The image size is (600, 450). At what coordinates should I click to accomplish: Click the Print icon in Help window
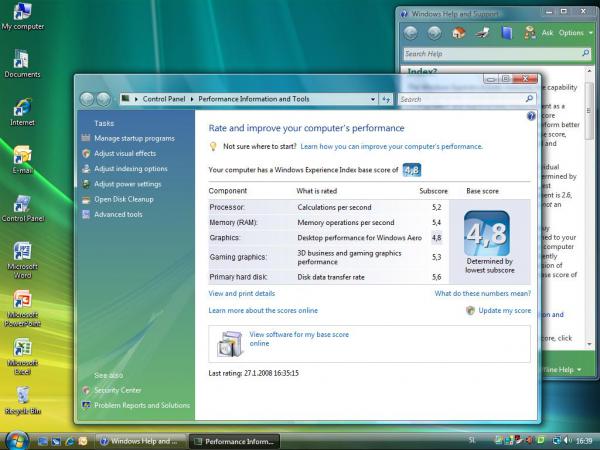point(482,32)
